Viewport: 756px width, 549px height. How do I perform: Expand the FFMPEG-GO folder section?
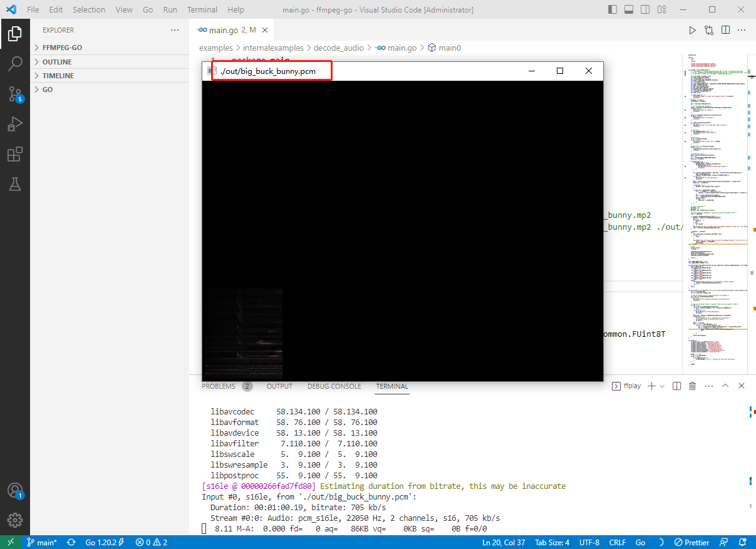pos(110,48)
